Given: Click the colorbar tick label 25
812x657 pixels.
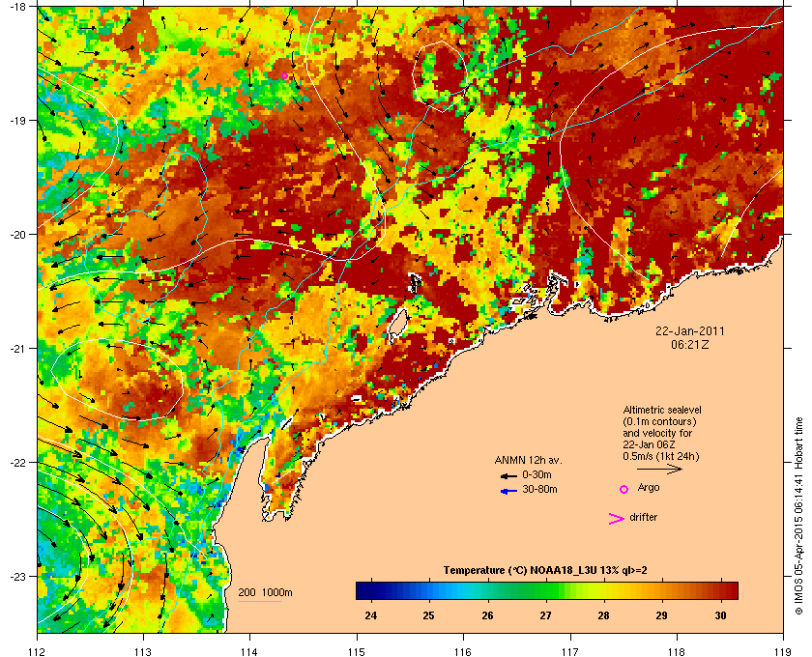Looking at the screenshot, I should coord(429,615).
